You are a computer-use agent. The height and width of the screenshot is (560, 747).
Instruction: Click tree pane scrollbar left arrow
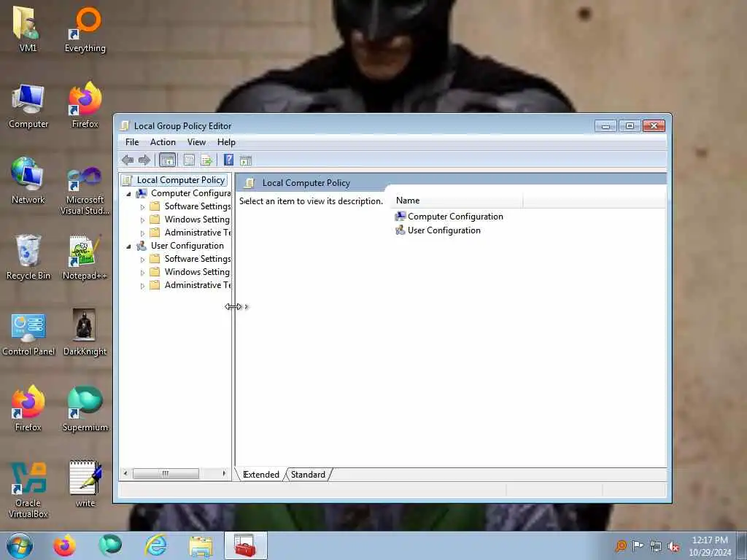pos(125,473)
